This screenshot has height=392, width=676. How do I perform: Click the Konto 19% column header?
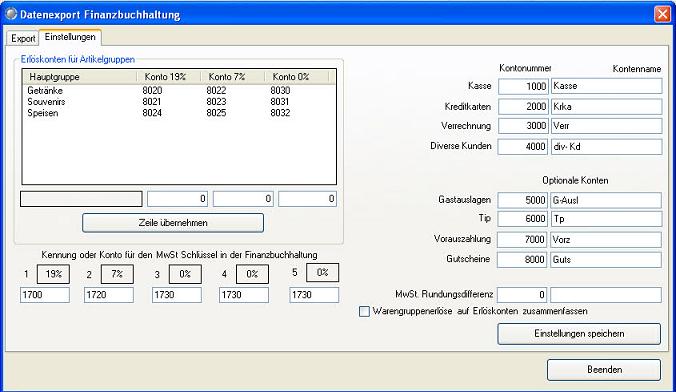(x=169, y=77)
